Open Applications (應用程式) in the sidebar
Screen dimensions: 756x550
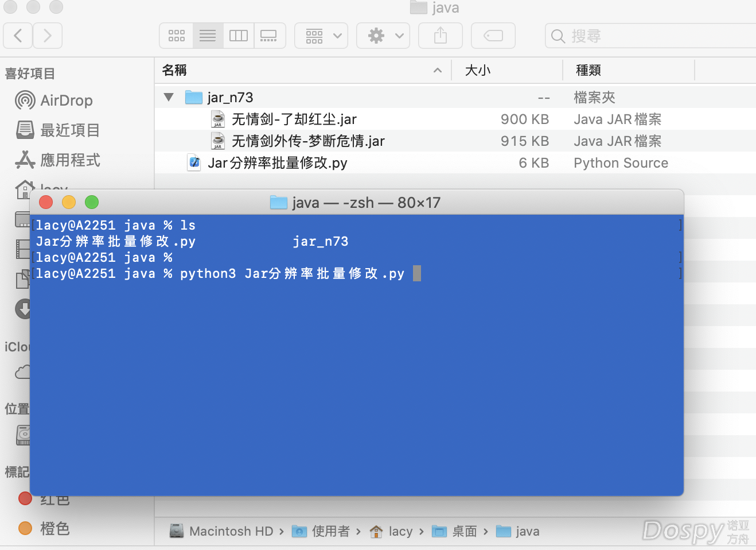point(57,160)
